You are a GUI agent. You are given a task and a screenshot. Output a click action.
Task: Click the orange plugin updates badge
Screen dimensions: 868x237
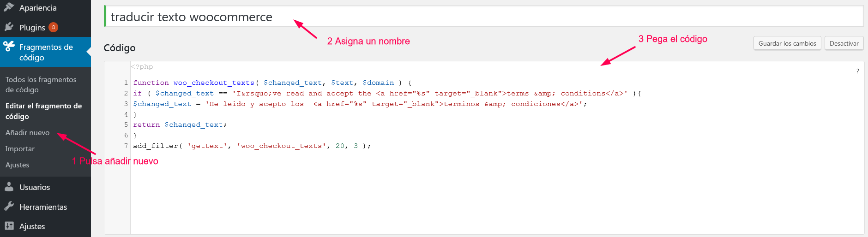pos(54,27)
